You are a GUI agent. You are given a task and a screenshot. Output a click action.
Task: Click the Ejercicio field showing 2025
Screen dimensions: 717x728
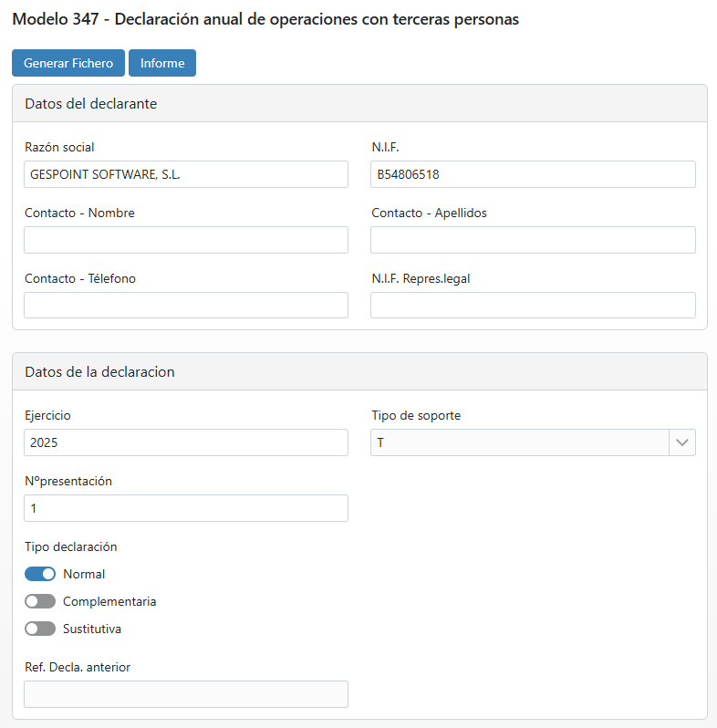coord(186,442)
